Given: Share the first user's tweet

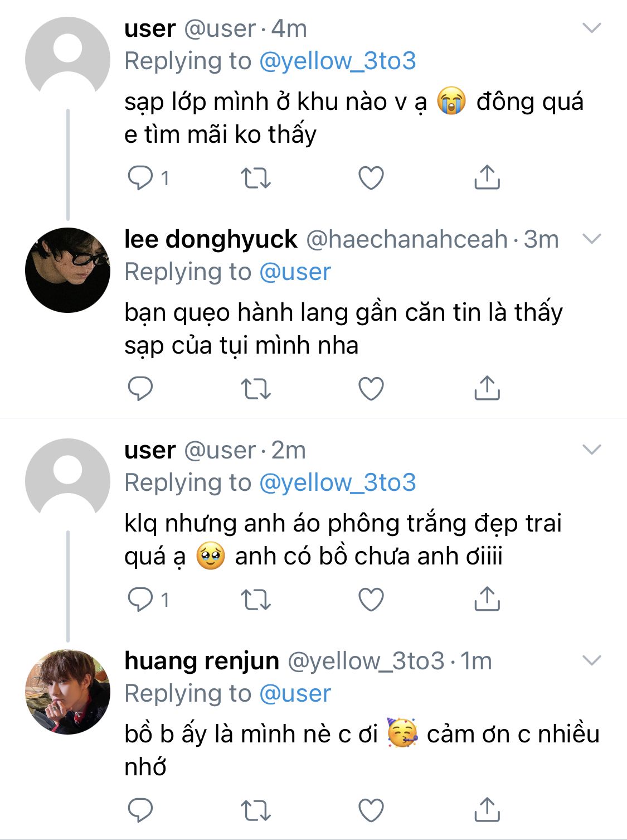Looking at the screenshot, I should click(487, 178).
